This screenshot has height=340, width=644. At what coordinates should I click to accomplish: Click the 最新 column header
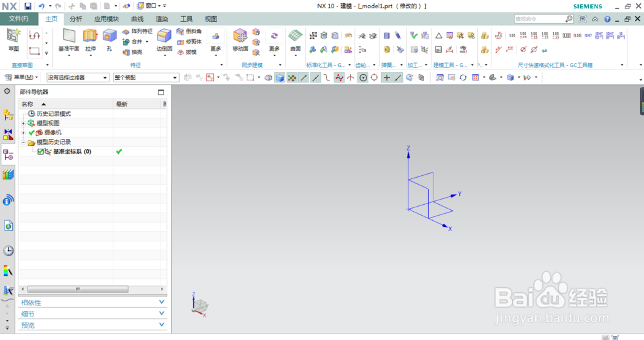138,104
